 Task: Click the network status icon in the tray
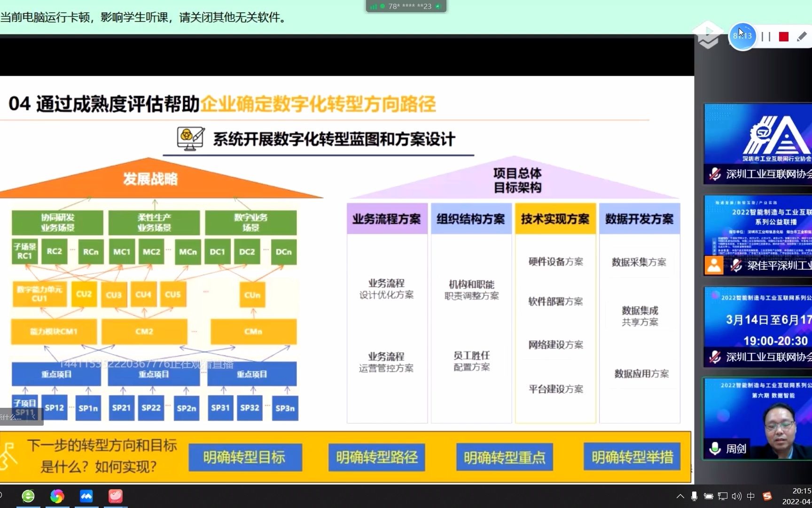pos(723,496)
